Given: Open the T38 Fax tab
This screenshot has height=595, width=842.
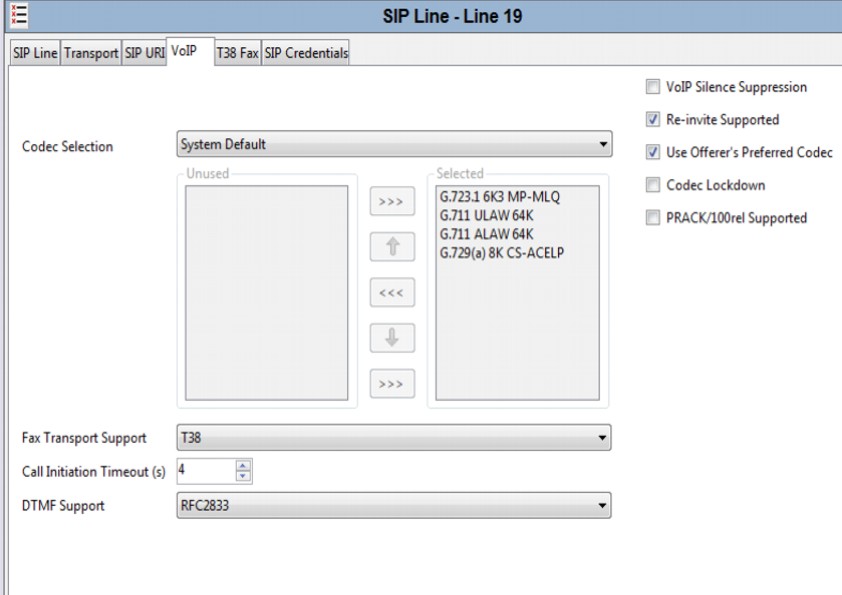Looking at the screenshot, I should [x=237, y=53].
